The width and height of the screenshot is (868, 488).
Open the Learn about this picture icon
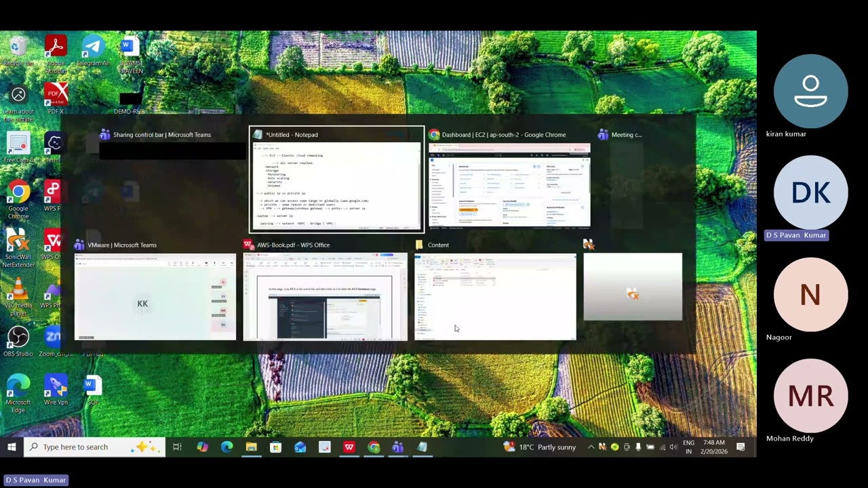click(18, 103)
